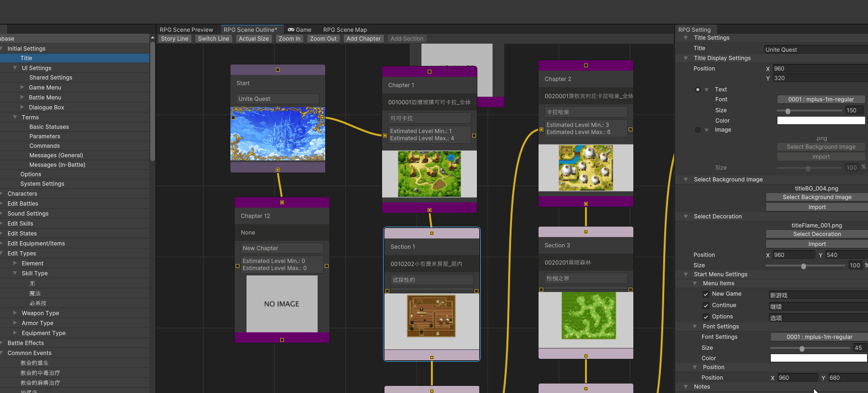Image resolution: width=868 pixels, height=393 pixels.
Task: Collapse the Select Decoration section
Action: click(685, 217)
